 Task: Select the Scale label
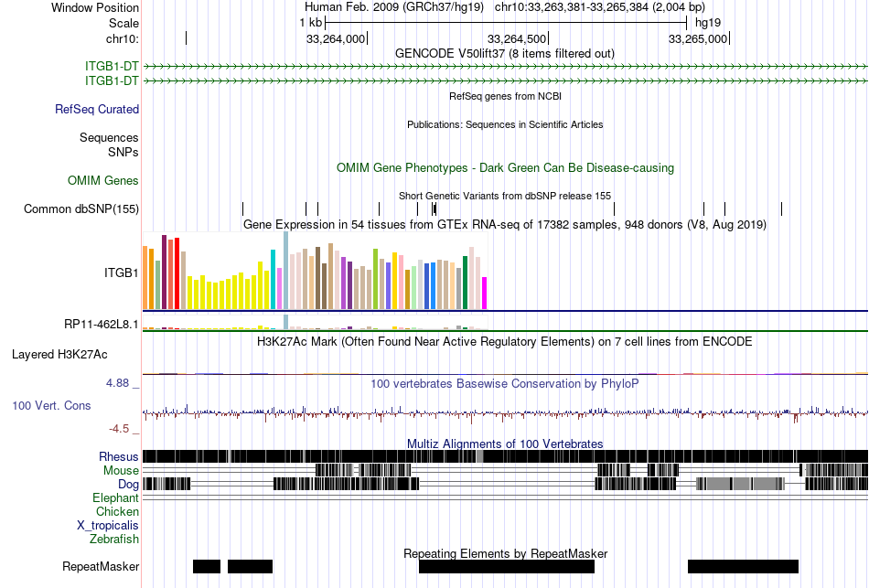123,23
